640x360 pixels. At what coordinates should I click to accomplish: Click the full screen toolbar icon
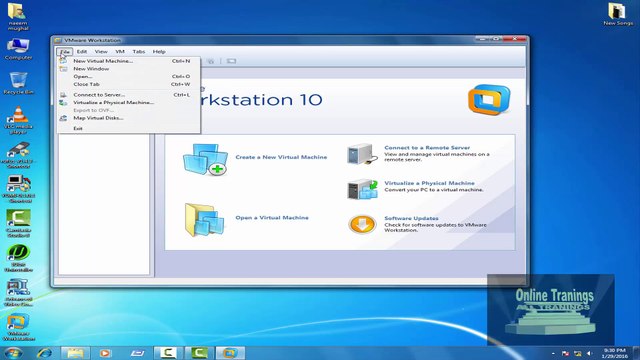(x=231, y=61)
